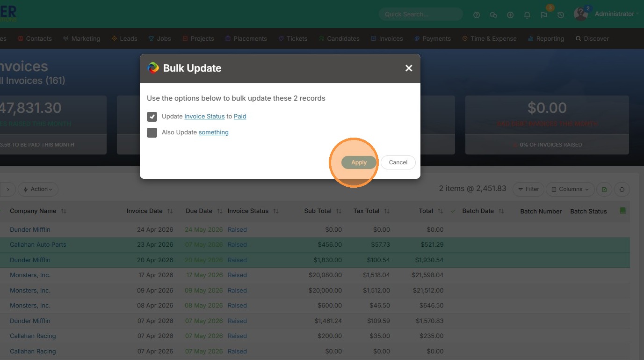Open the Time & Expense menu
This screenshot has width=644, height=360.
489,38
